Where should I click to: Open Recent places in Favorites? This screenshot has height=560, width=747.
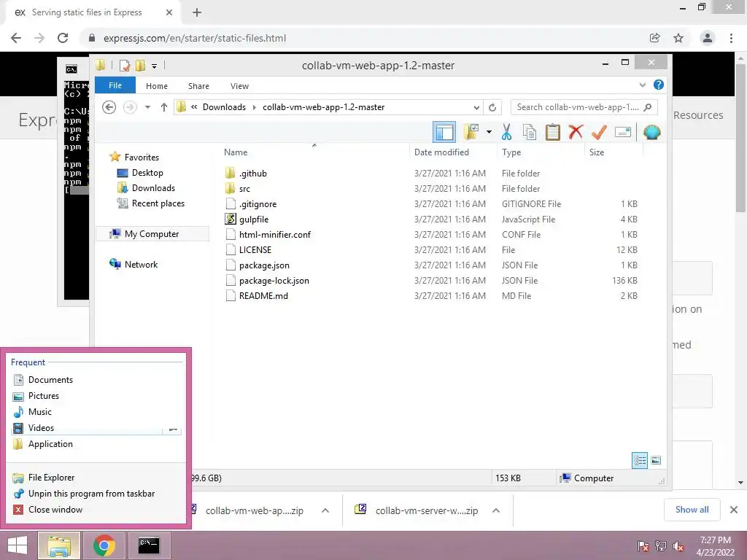(x=158, y=203)
